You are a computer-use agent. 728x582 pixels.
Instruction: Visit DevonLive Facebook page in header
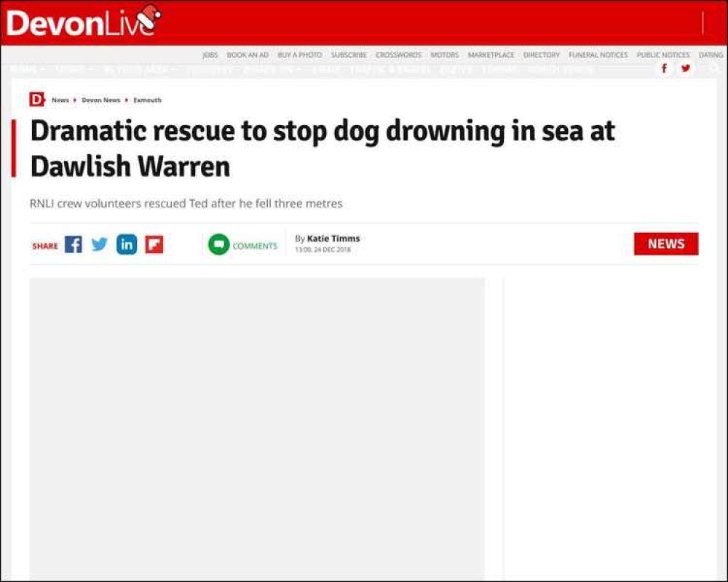pyautogui.click(x=664, y=68)
